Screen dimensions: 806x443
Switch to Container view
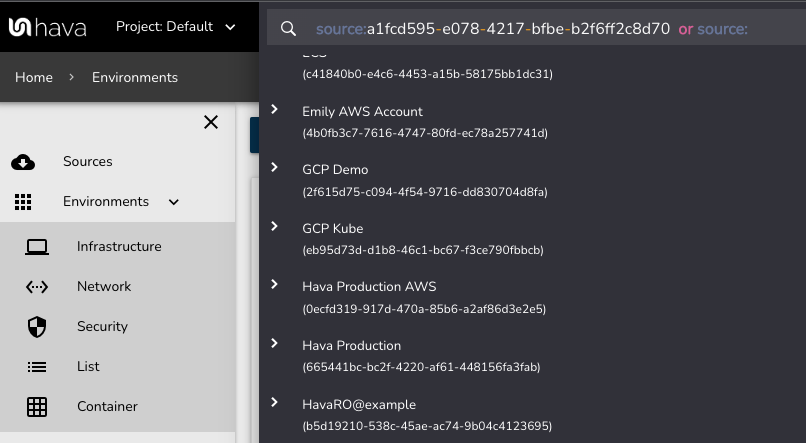[107, 407]
